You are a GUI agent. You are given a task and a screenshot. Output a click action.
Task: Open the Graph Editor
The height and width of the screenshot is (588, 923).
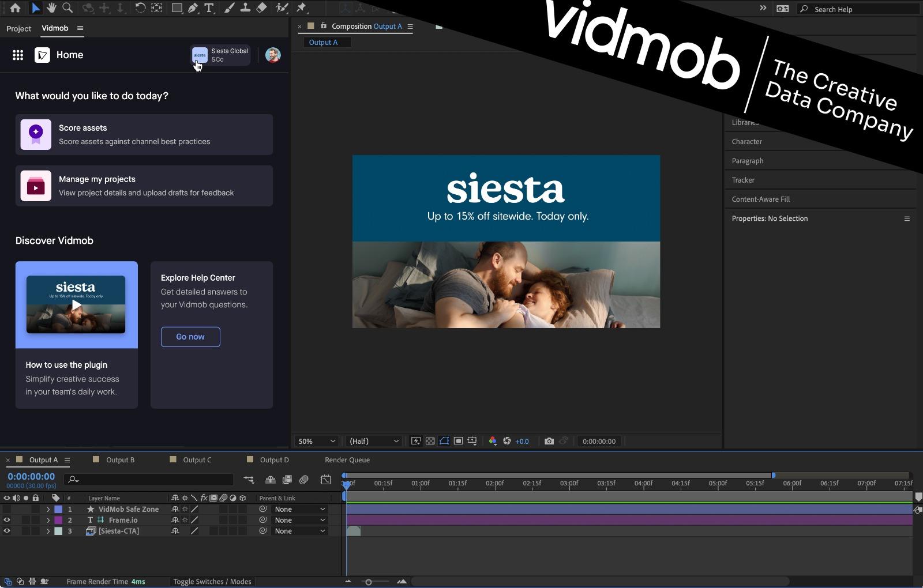click(326, 480)
